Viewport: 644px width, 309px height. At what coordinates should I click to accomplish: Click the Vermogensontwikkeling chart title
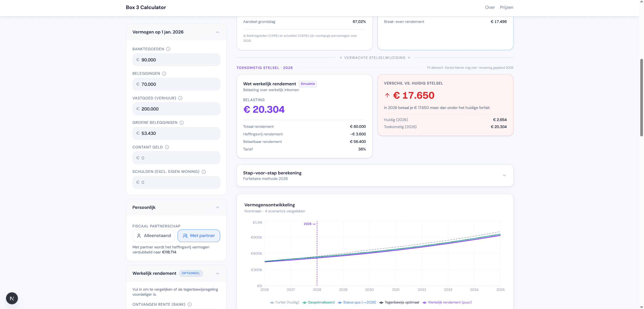coord(269,205)
